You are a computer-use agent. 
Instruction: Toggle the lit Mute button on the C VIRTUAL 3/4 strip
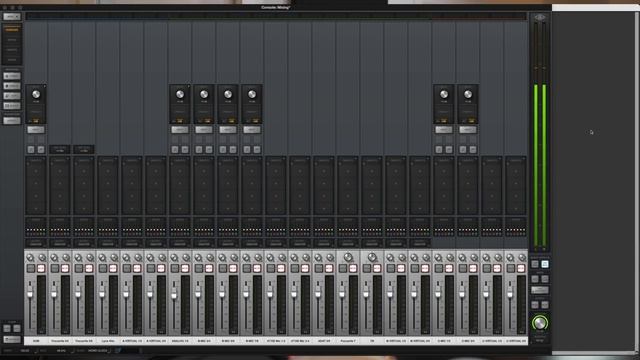(520, 269)
